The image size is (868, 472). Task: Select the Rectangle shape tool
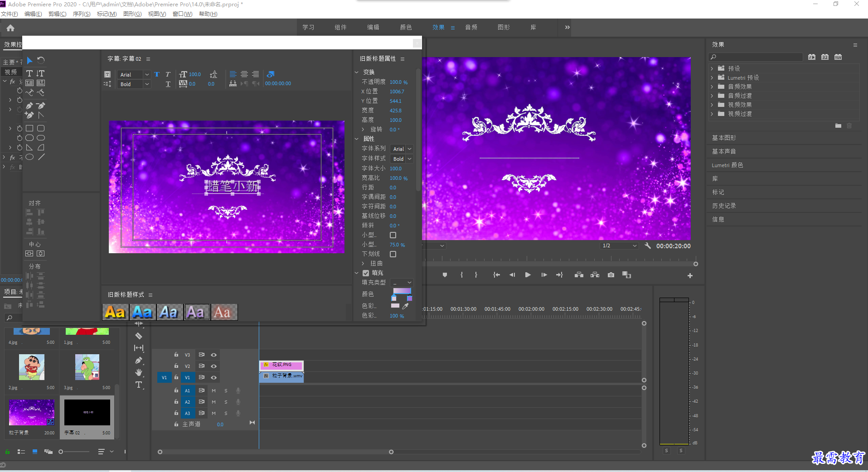point(29,128)
